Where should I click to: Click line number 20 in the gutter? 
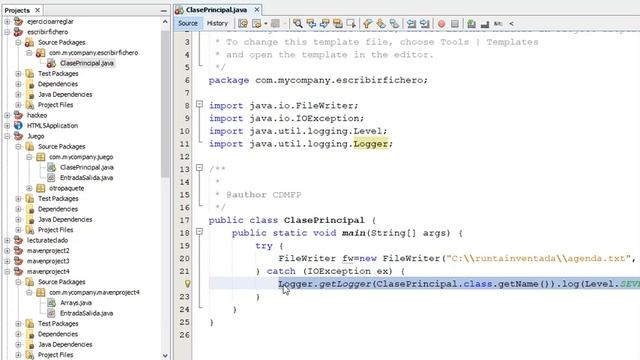tap(184, 258)
